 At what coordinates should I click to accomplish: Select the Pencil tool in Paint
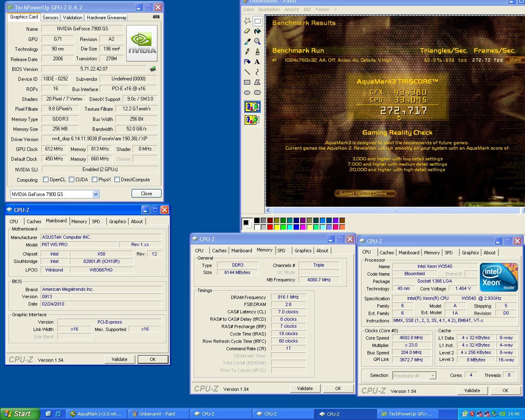click(247, 52)
